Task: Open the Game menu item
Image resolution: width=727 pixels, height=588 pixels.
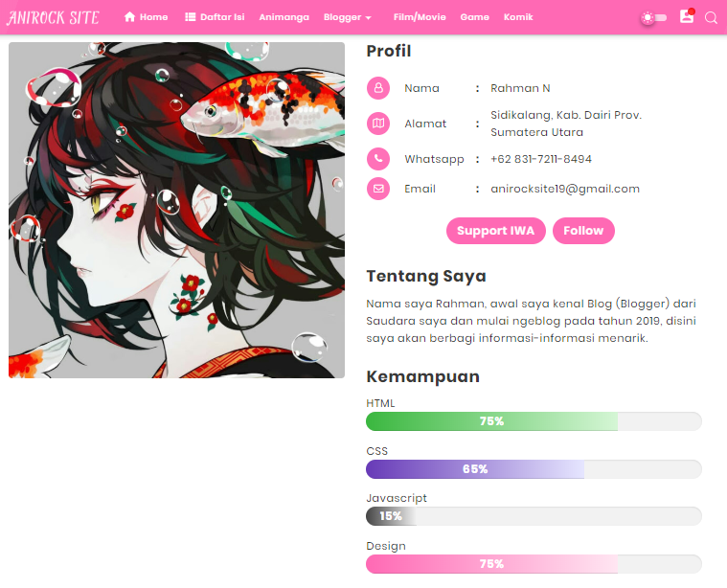Action: (474, 17)
